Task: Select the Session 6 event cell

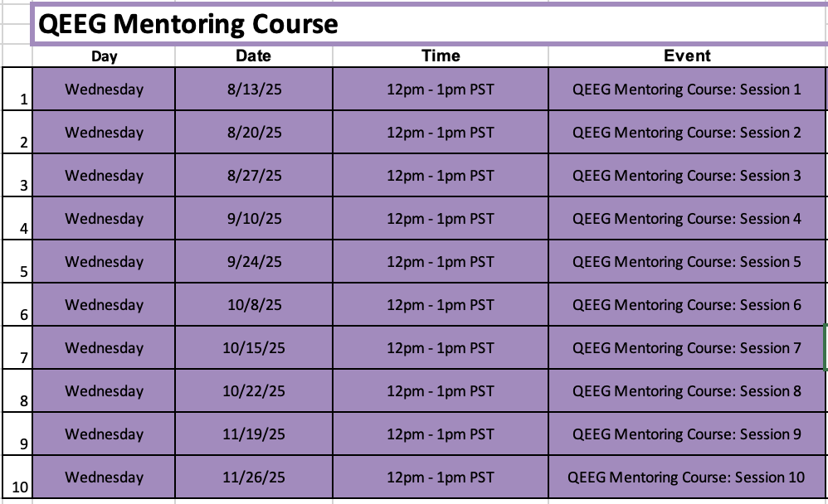Action: [687, 305]
